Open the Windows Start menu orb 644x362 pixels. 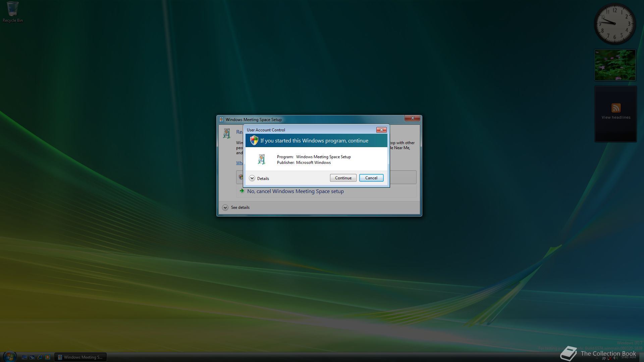[10, 356]
